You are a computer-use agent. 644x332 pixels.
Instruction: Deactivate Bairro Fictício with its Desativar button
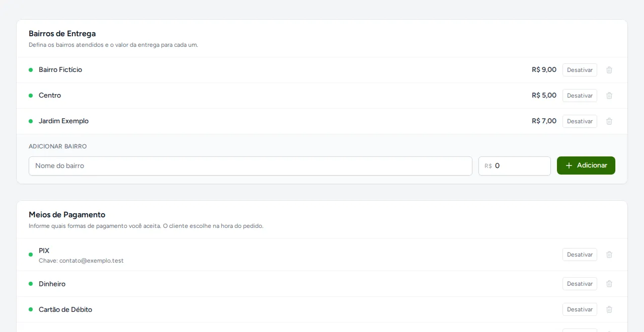click(580, 70)
